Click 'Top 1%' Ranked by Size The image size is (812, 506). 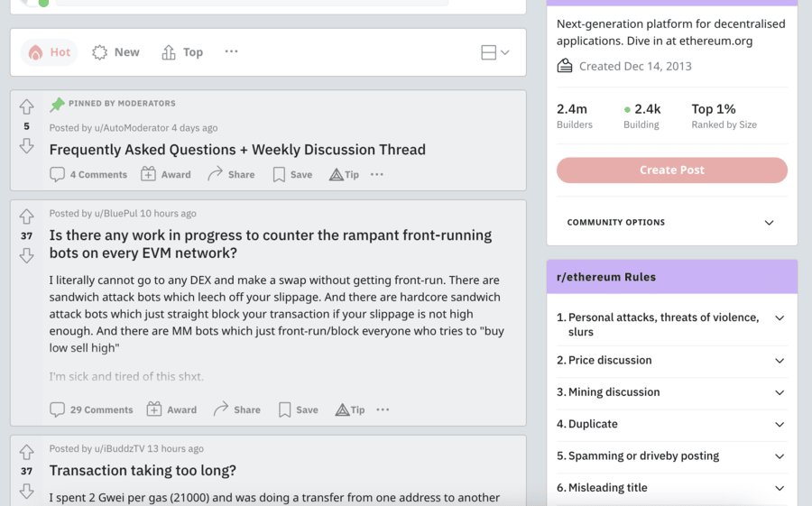click(x=724, y=116)
